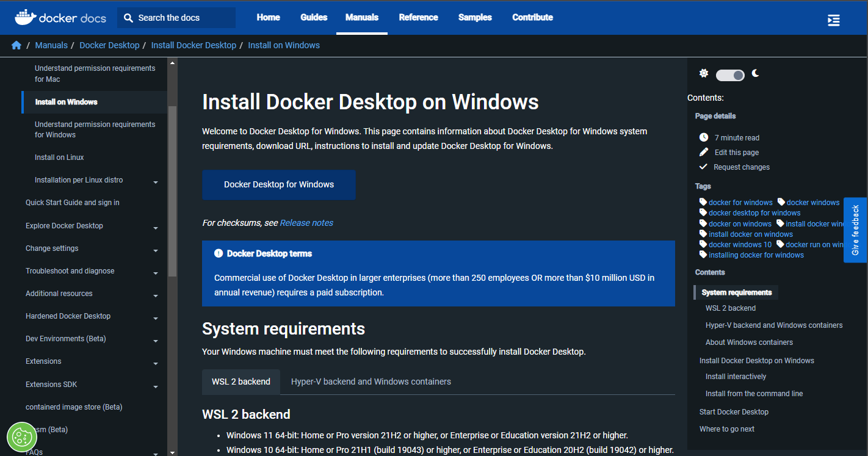Click the Edit this page link
This screenshot has width=868, height=456.
[x=737, y=153]
